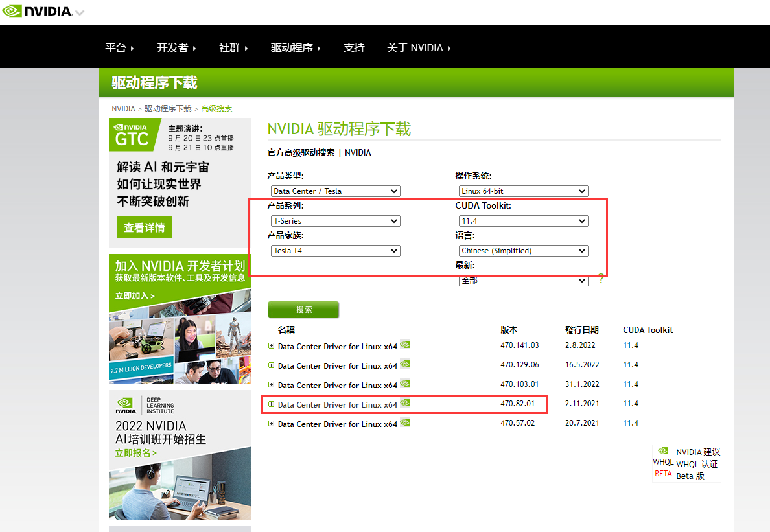The width and height of the screenshot is (770, 532).
Task: Click the 發行日期 column header
Action: point(582,330)
